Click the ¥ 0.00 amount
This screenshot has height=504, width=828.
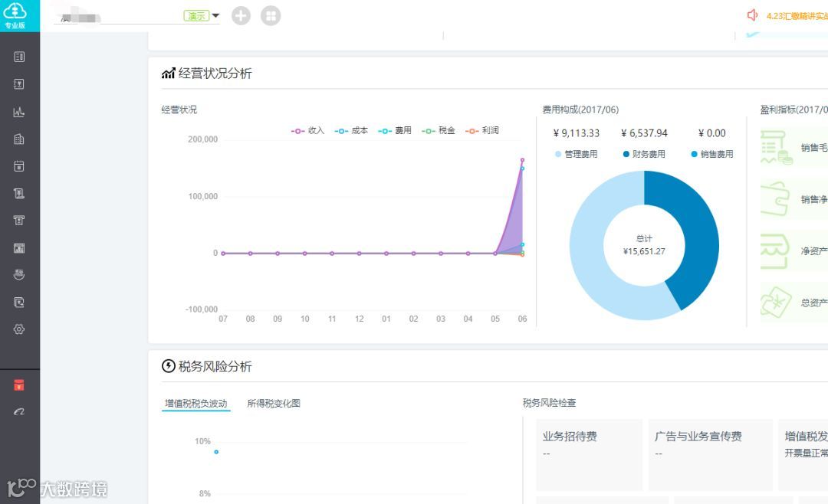coord(711,133)
